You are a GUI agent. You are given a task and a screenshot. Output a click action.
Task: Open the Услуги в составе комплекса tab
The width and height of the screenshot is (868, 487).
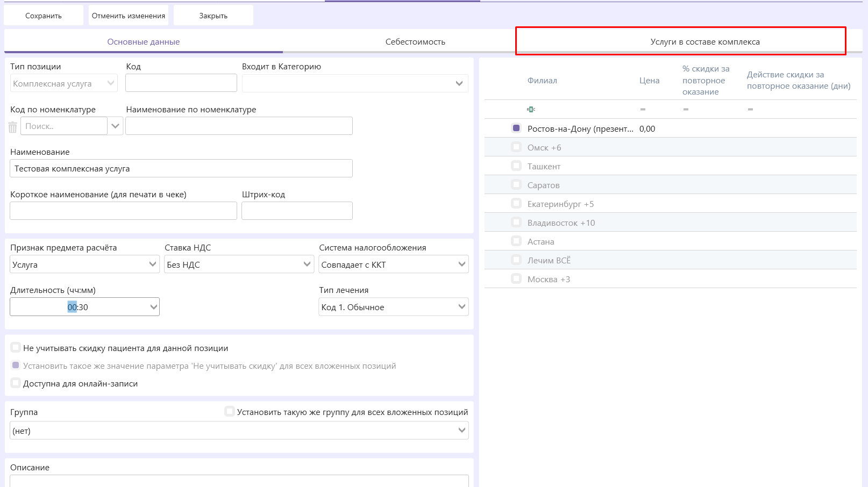coord(705,41)
